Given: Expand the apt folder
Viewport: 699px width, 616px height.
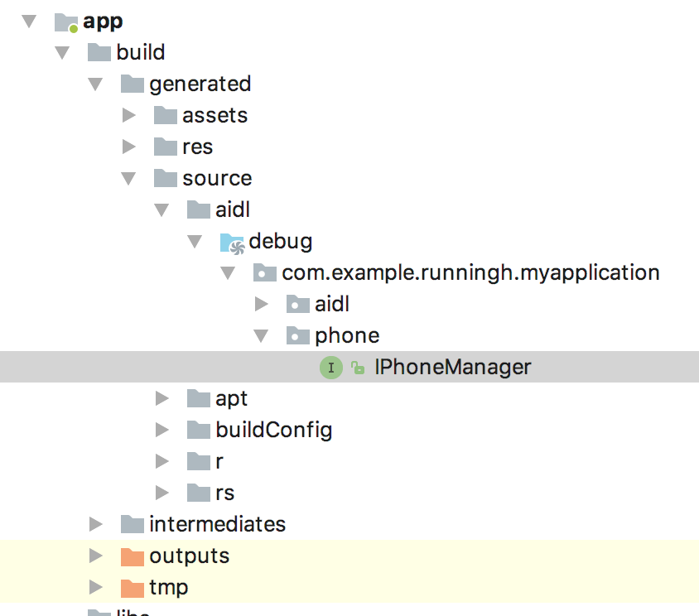Looking at the screenshot, I should [x=162, y=398].
